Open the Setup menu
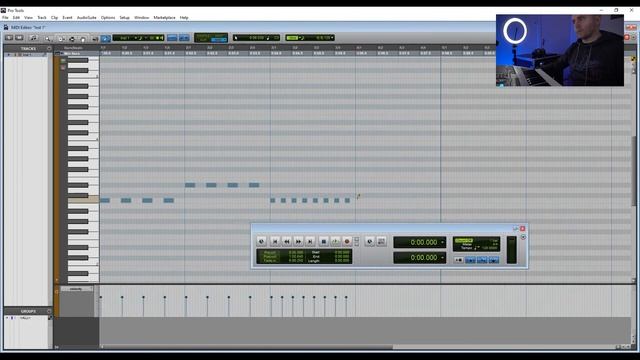The height and width of the screenshot is (360, 640). [x=124, y=18]
